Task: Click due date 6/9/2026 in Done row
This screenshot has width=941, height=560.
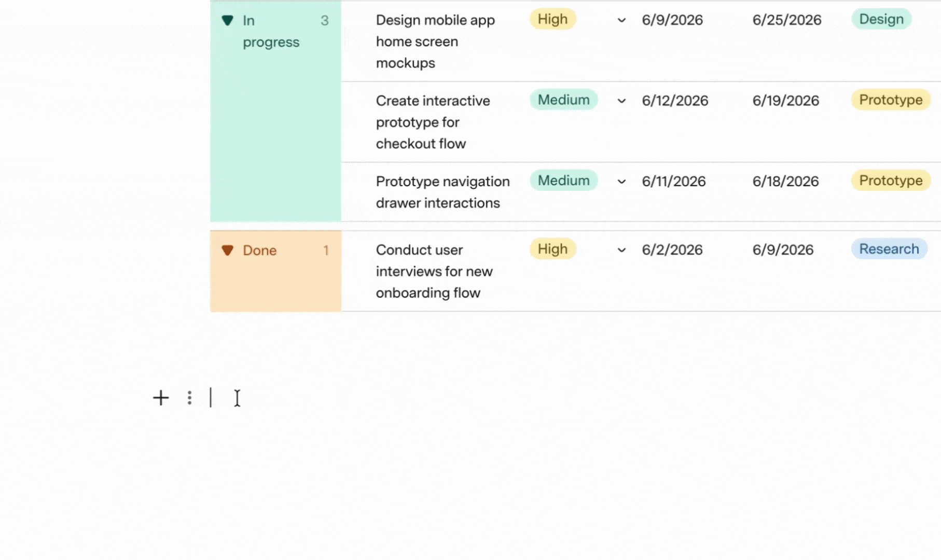Action: point(783,250)
